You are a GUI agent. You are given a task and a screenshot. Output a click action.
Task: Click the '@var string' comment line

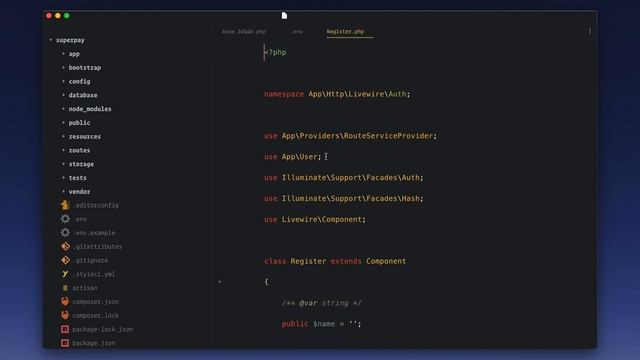click(x=321, y=303)
